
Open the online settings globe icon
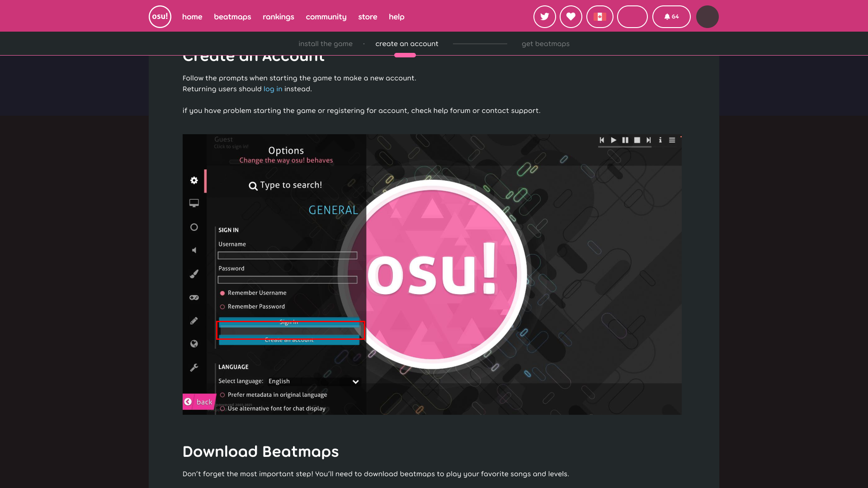tap(194, 344)
